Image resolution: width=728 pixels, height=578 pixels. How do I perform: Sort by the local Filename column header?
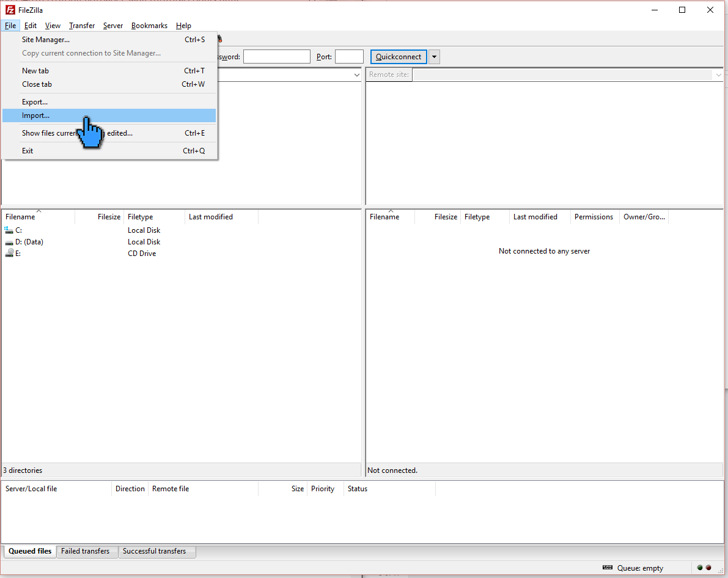[x=19, y=216]
